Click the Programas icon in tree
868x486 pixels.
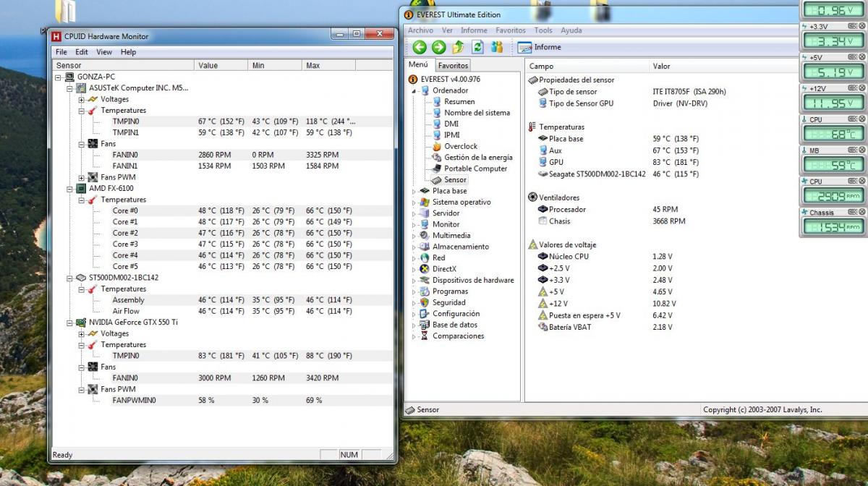(x=425, y=291)
